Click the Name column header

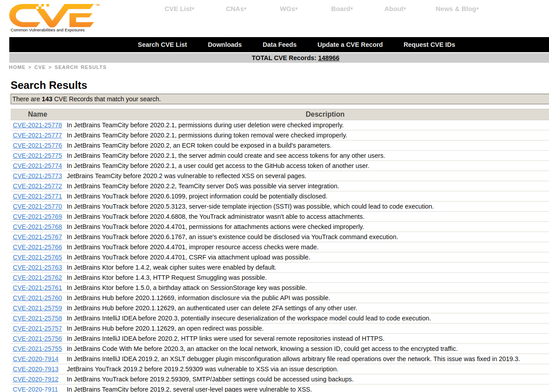point(38,114)
